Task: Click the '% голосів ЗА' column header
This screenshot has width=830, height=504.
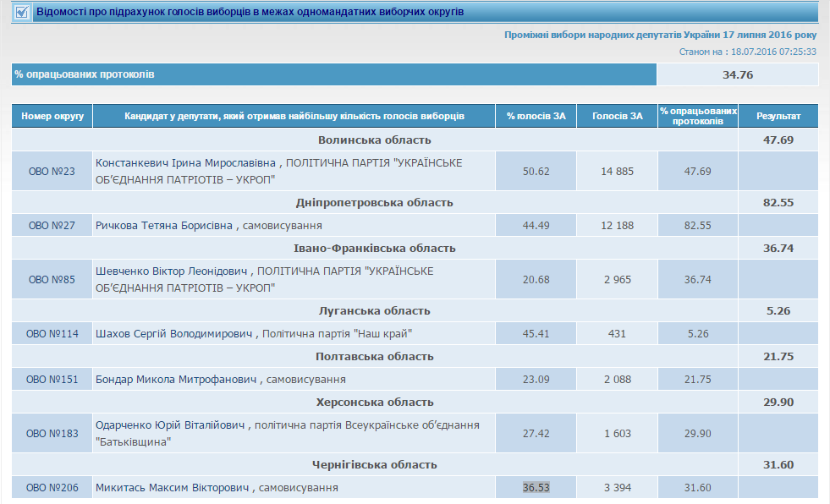Action: pos(536,116)
